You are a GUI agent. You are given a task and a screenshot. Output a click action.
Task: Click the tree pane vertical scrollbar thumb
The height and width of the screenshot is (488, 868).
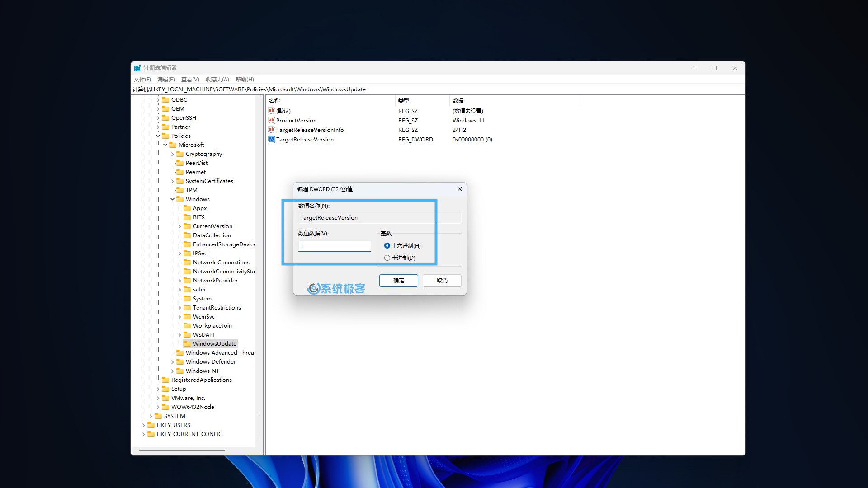pyautogui.click(x=259, y=426)
